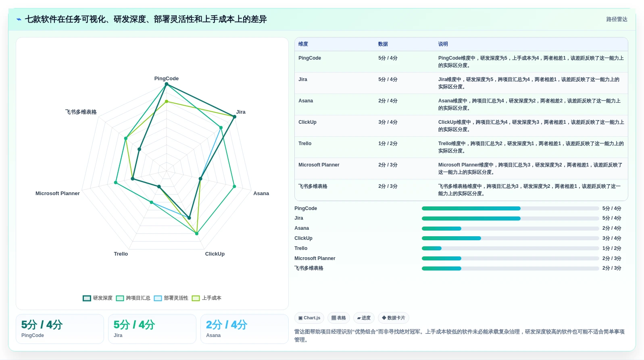Click the 路径雷达 label in the header
This screenshot has width=644, height=360.
point(617,19)
